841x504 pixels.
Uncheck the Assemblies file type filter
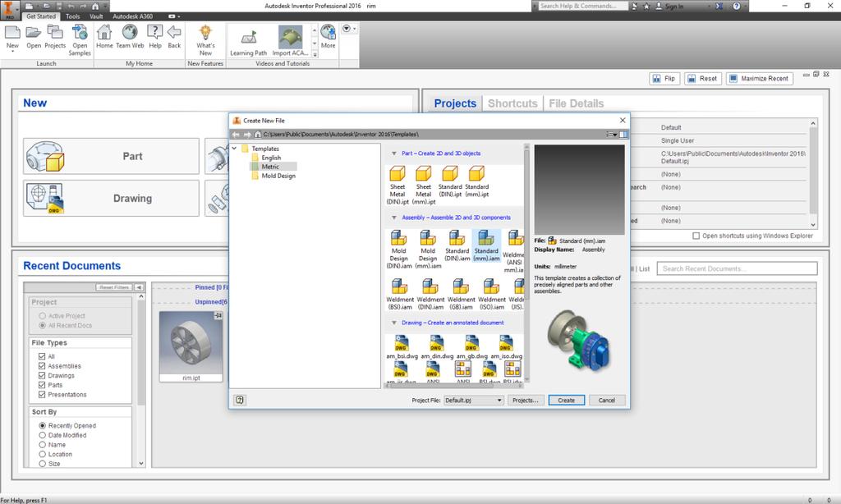[42, 366]
